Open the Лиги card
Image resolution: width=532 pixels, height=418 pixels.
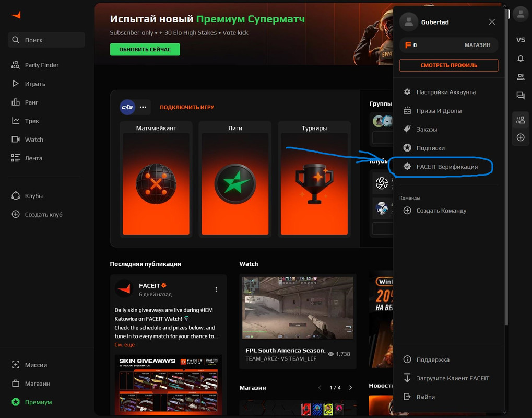[235, 179]
